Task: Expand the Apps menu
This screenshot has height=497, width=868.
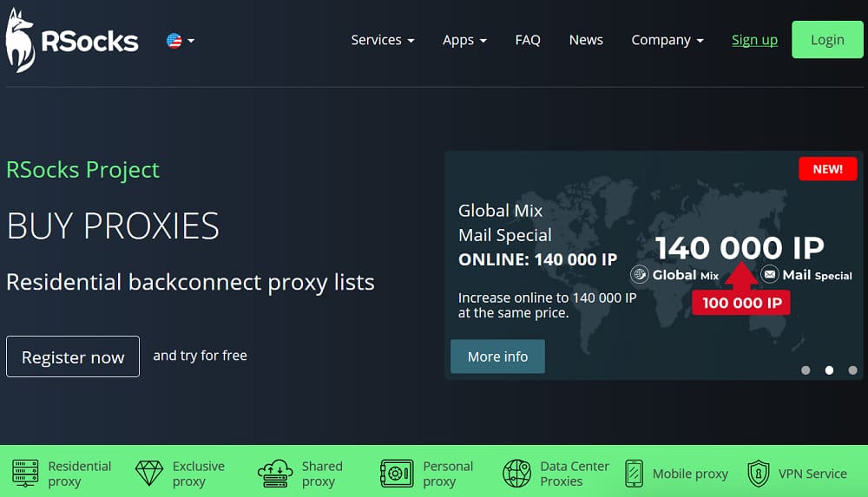Action: (464, 40)
